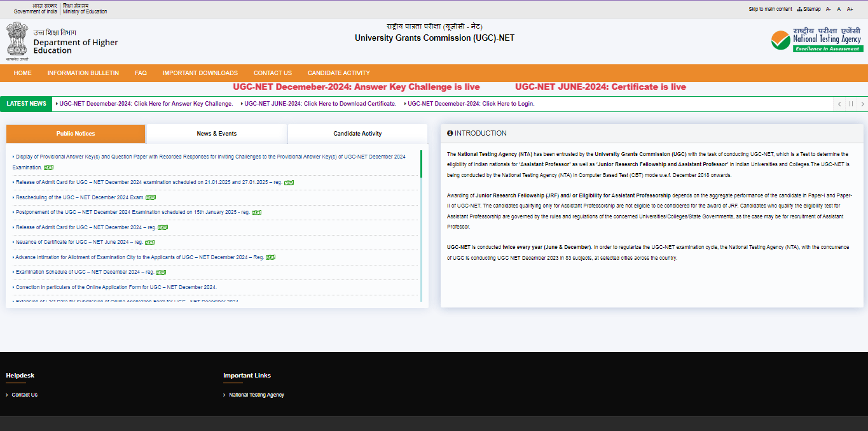Viewport: 868px width, 431px height.
Task: Open Information Bulletin in the navigation bar
Action: point(83,73)
